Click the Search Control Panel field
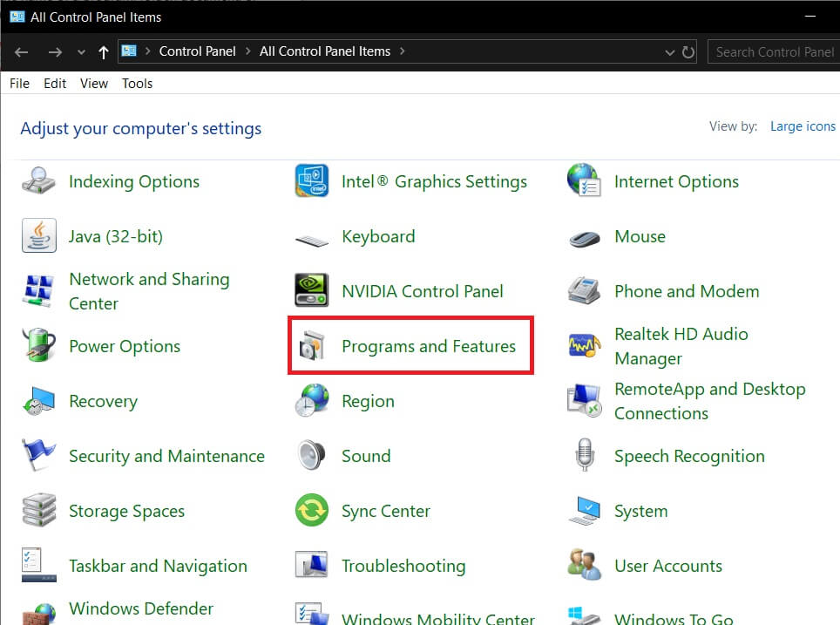 point(774,52)
